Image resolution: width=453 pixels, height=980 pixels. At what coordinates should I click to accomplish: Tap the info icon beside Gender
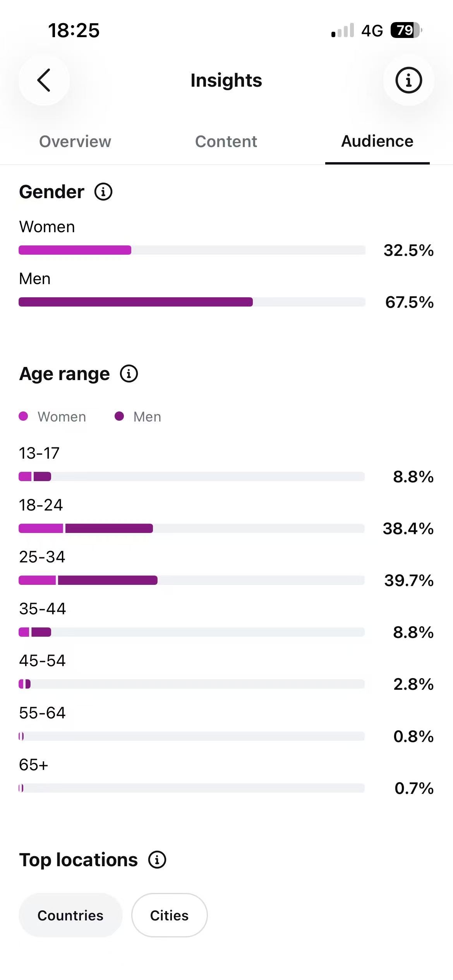pos(103,192)
